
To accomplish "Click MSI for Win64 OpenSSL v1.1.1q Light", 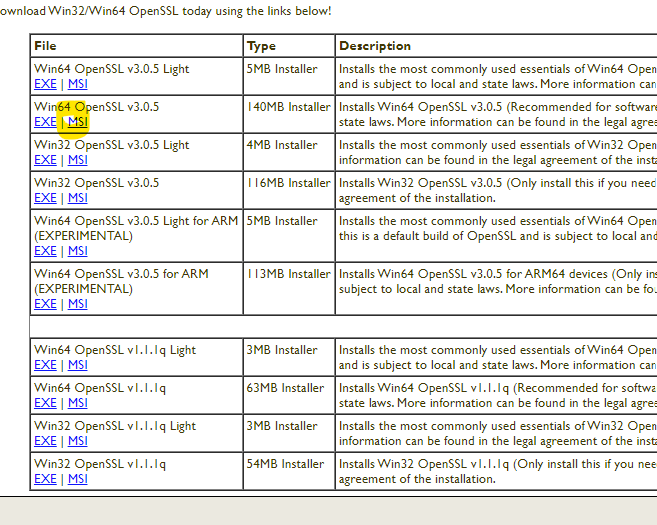I will [x=78, y=365].
